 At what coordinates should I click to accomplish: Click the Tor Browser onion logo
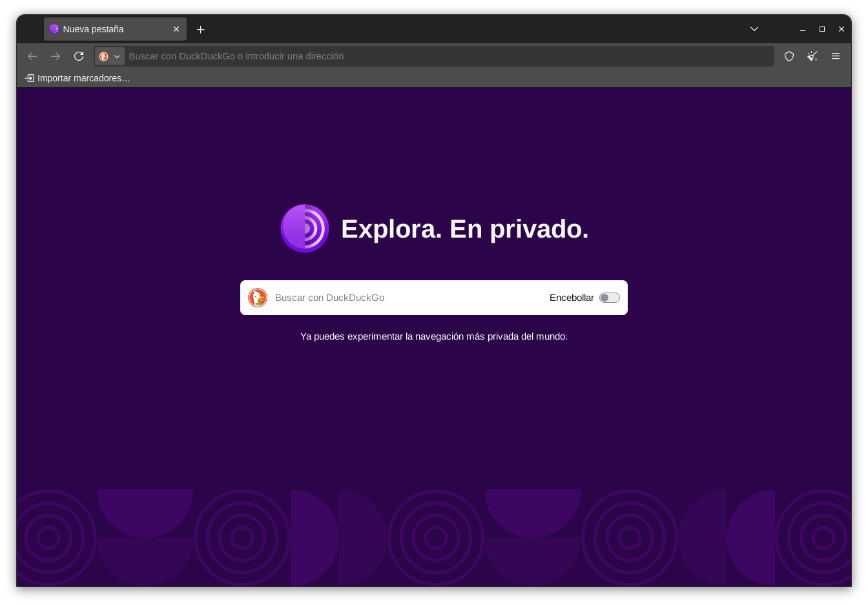click(304, 229)
